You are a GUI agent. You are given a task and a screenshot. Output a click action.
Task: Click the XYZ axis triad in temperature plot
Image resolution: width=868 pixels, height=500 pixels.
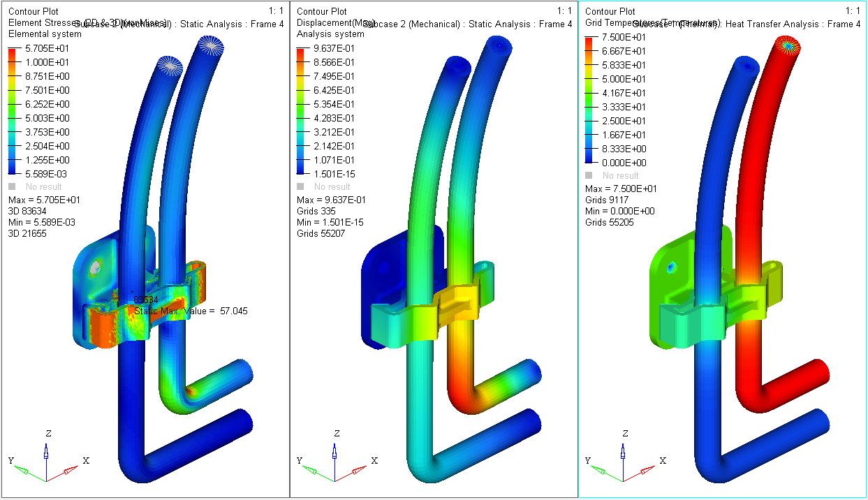[x=623, y=461]
